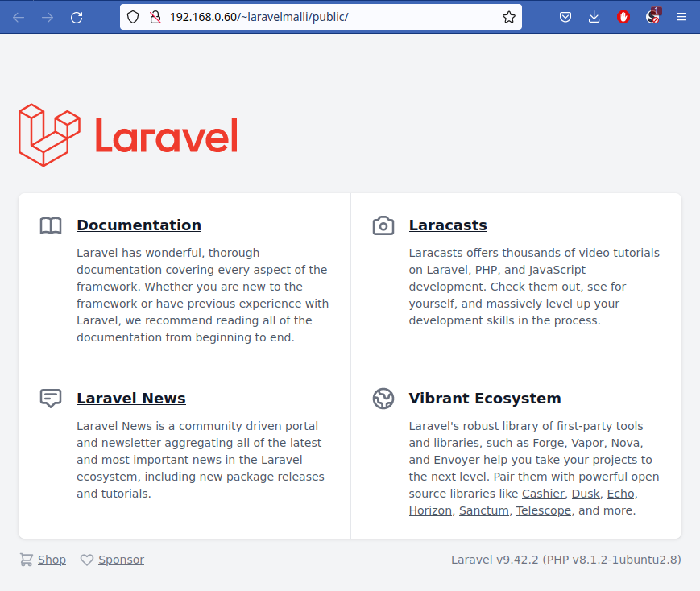Show site security info via crossed padlock
The height and width of the screenshot is (591, 700).
coord(155,17)
